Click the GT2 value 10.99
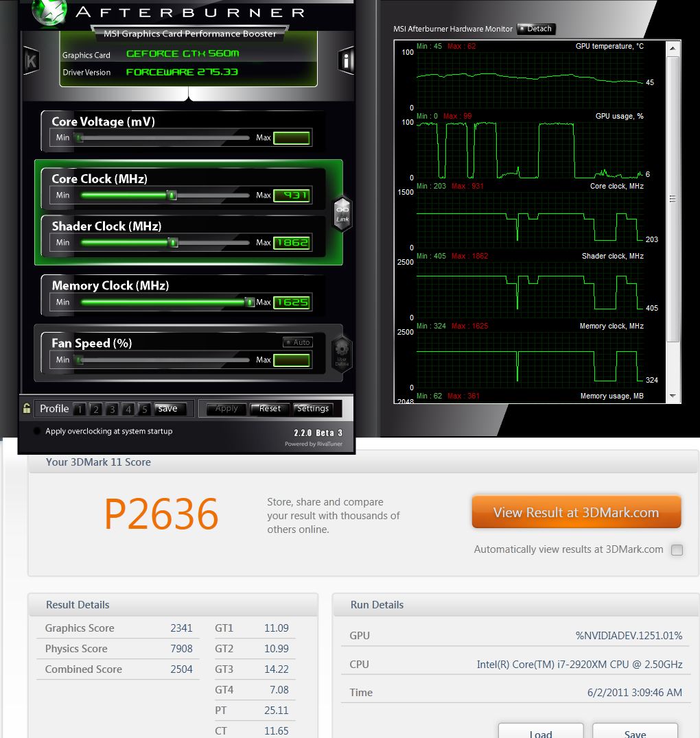This screenshot has height=738, width=700. (x=277, y=649)
